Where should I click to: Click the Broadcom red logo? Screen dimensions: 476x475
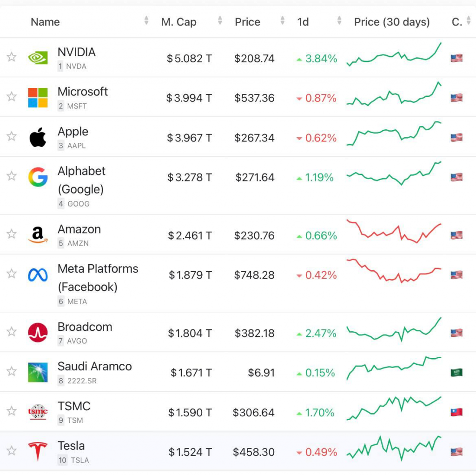pyautogui.click(x=38, y=332)
